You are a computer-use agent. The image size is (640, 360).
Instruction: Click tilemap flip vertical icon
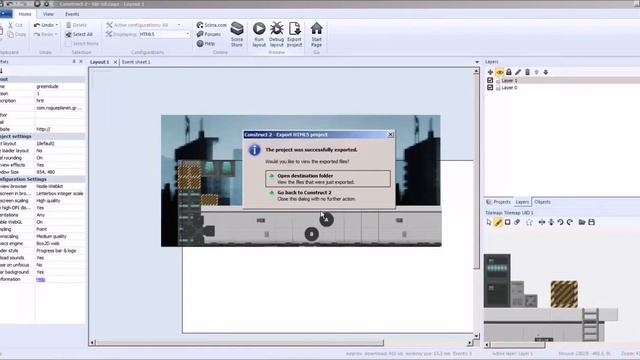[x=551, y=222]
